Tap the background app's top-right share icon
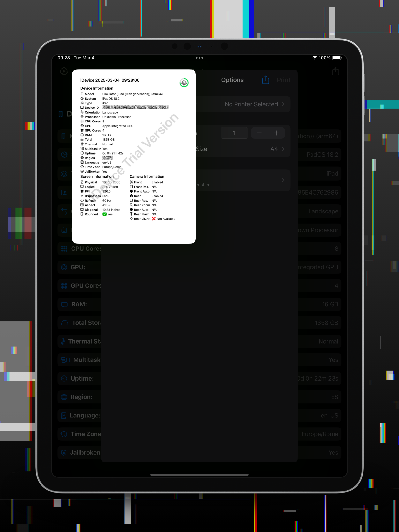 335,71
